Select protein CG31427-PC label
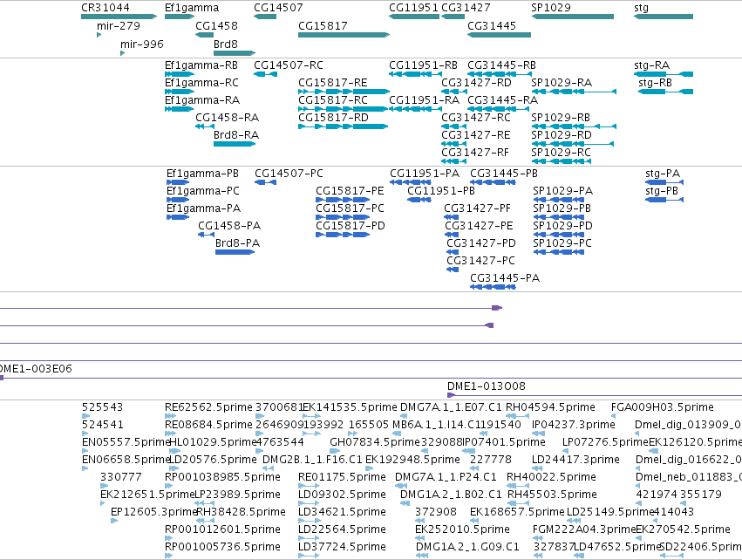Viewport: 742px width, 560px height. pos(480,260)
